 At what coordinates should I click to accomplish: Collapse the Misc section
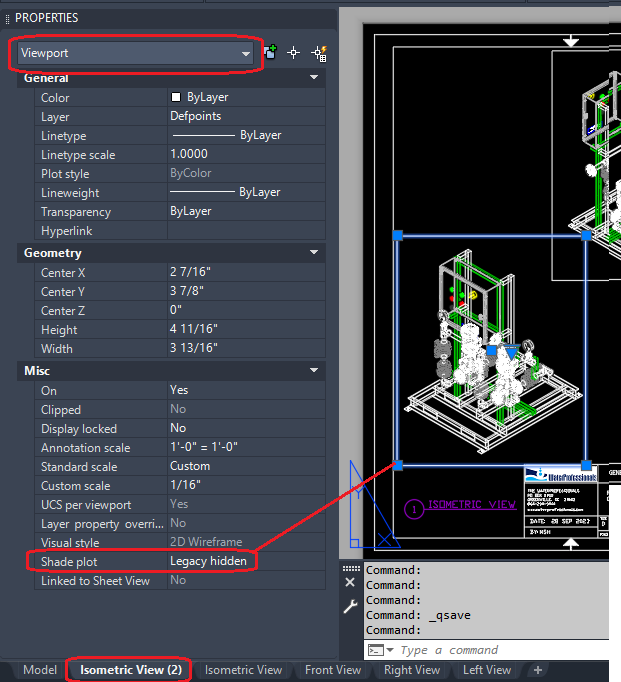pyautogui.click(x=313, y=370)
